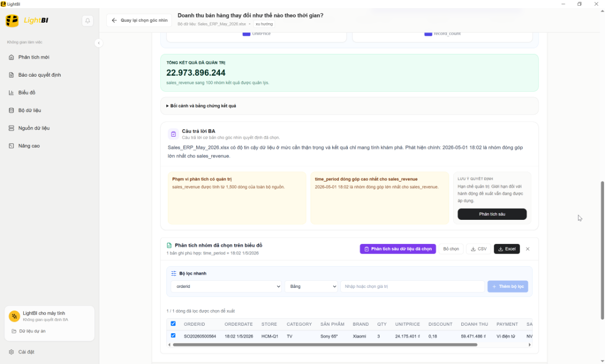Click the Bỏ chọn button
The width and height of the screenshot is (605, 364).
click(451, 249)
